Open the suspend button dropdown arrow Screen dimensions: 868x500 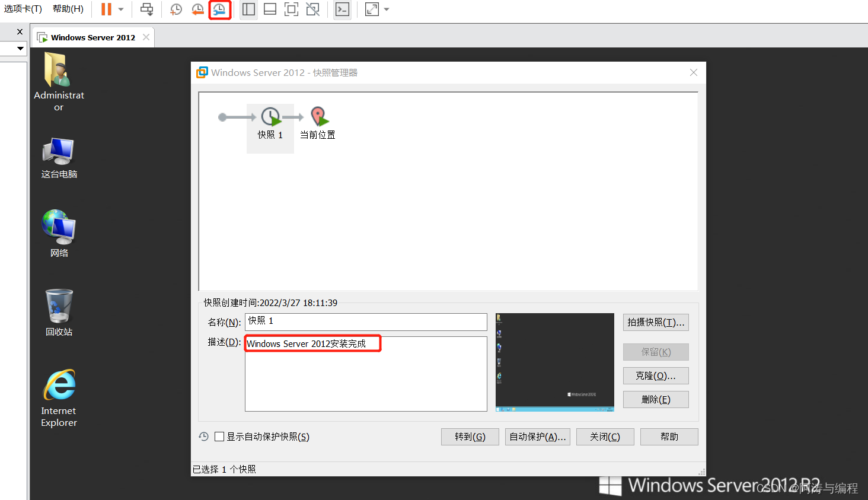click(x=120, y=9)
